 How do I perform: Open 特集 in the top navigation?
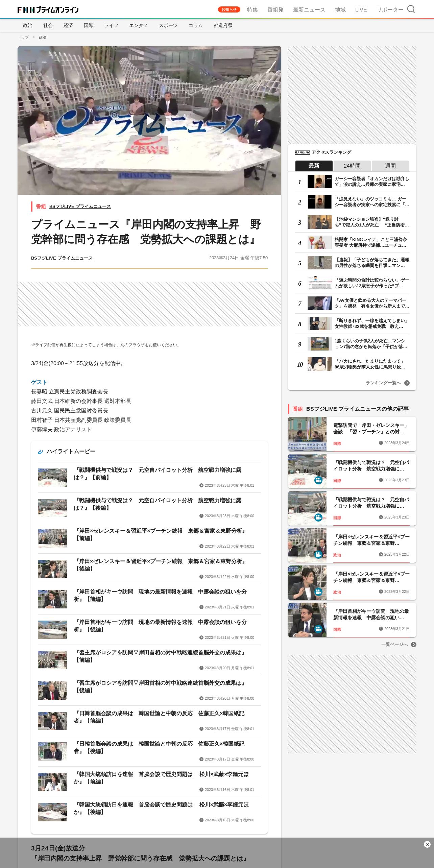point(252,9)
